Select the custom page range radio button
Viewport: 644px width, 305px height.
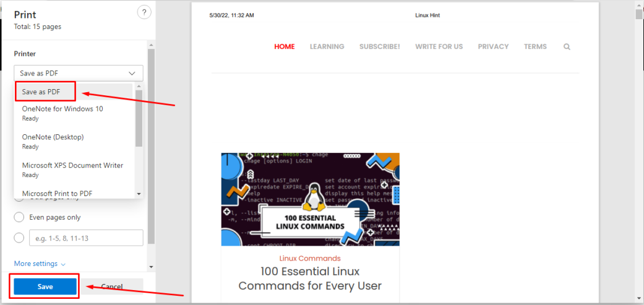tap(19, 238)
